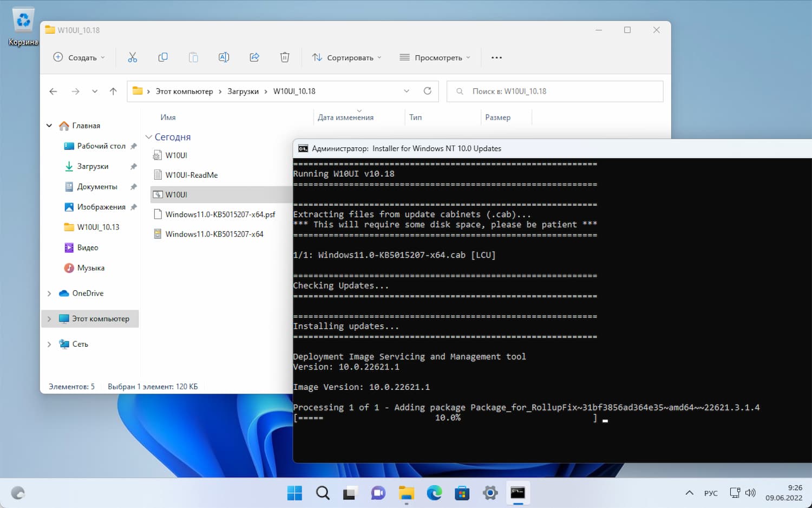Click the Rename icon in the toolbar
Image resolution: width=812 pixels, height=508 pixels.
tap(224, 57)
